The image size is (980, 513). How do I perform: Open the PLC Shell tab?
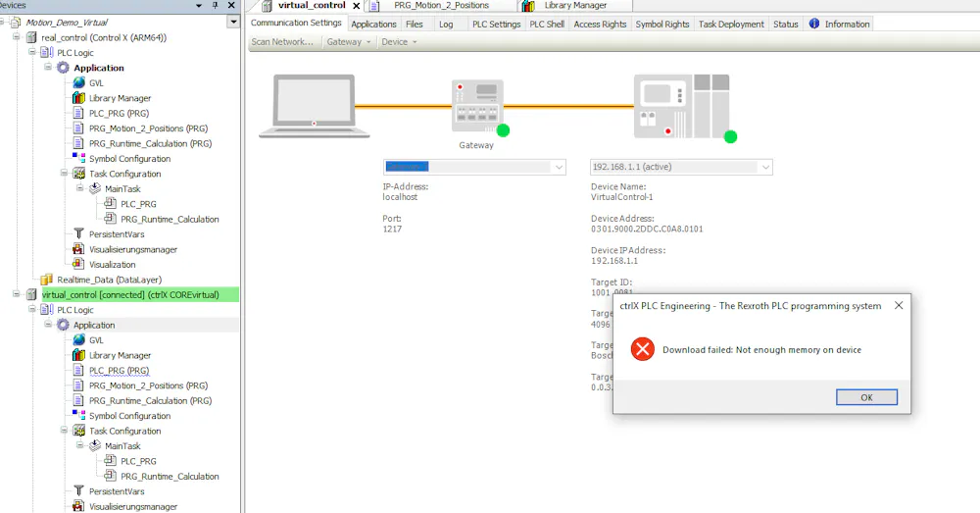pos(547,24)
